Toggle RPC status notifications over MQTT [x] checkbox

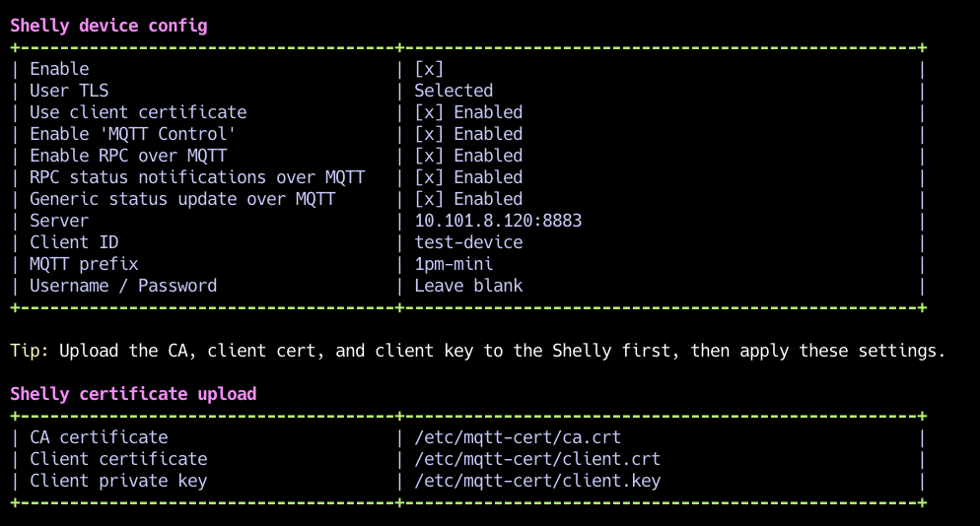(x=429, y=177)
